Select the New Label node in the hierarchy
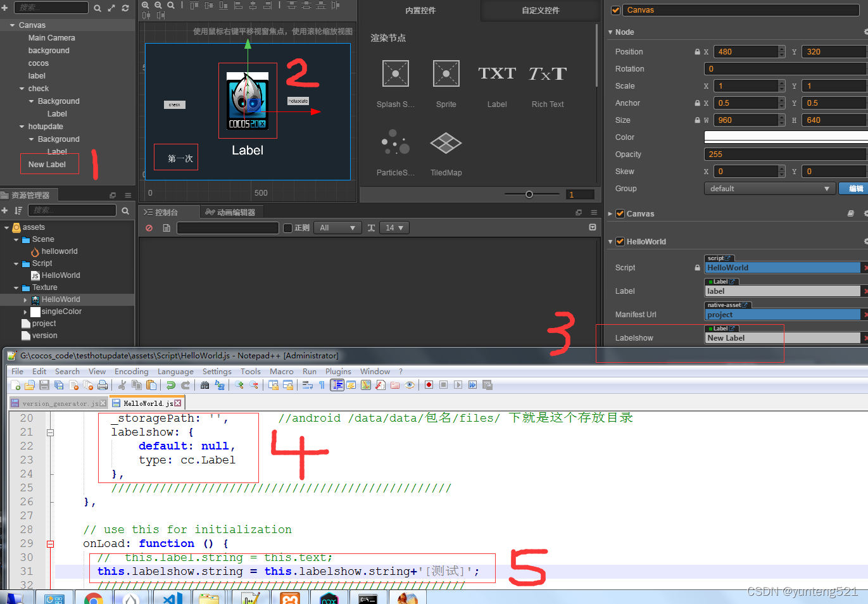This screenshot has height=604, width=868. [47, 165]
